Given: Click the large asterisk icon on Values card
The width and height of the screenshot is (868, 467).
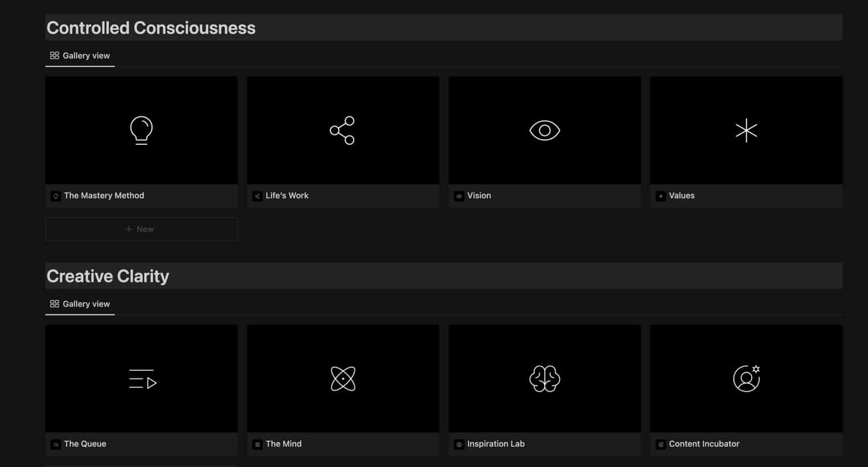Looking at the screenshot, I should tap(746, 130).
